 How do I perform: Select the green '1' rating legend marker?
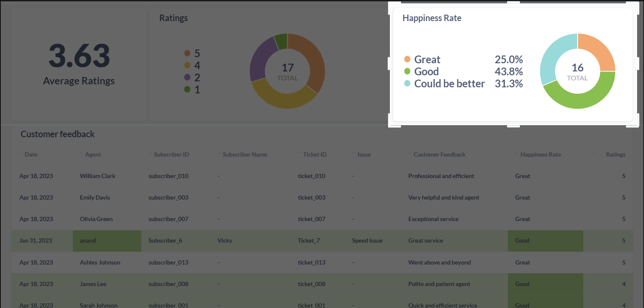click(187, 89)
